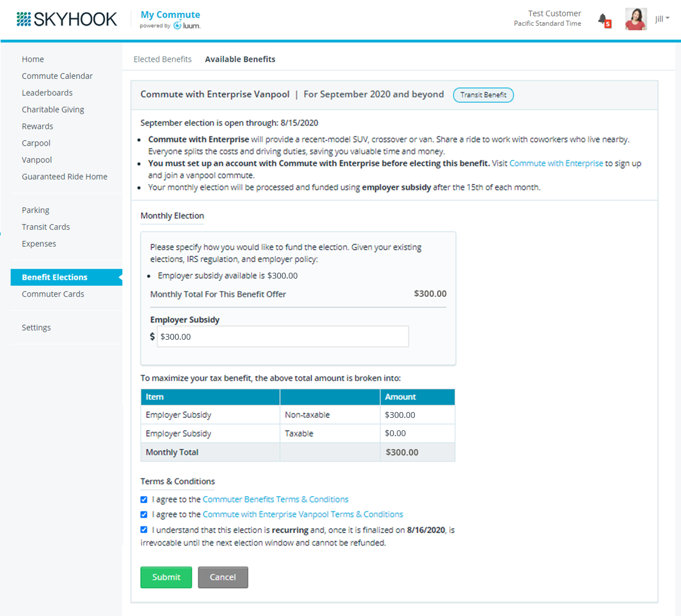681x616 pixels.
Task: Open Leaderboards page
Action: pos(48,92)
